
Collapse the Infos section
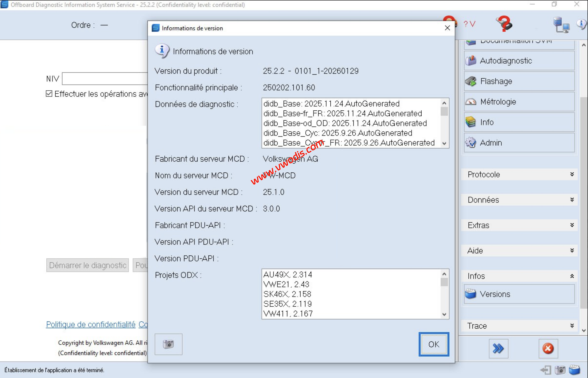[x=572, y=276]
